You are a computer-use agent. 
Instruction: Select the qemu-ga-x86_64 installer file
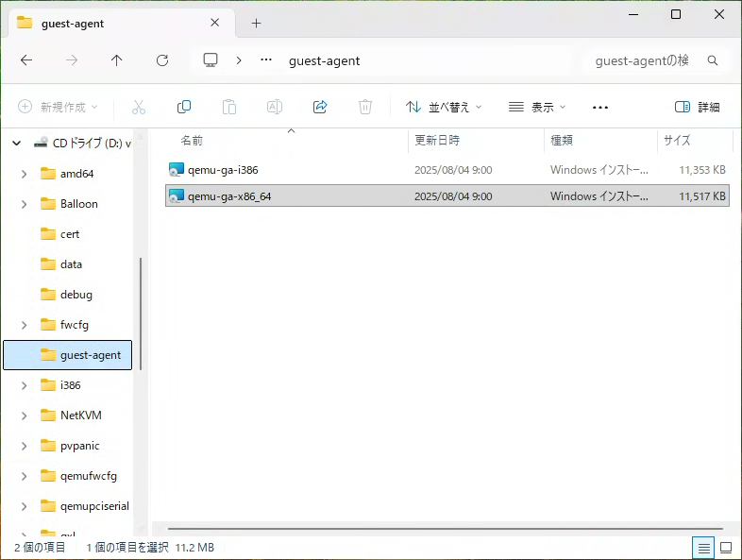pyautogui.click(x=447, y=196)
